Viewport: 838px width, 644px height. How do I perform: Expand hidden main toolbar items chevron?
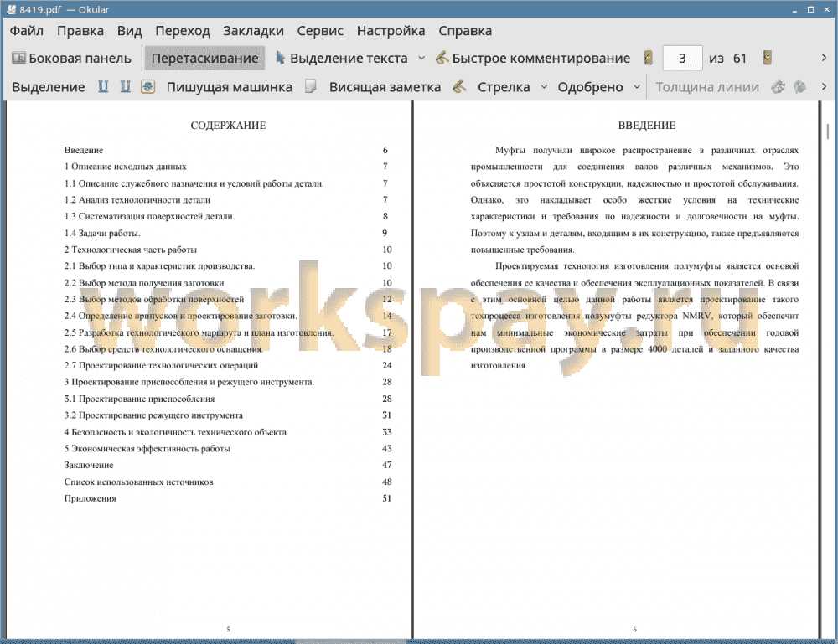point(824,59)
